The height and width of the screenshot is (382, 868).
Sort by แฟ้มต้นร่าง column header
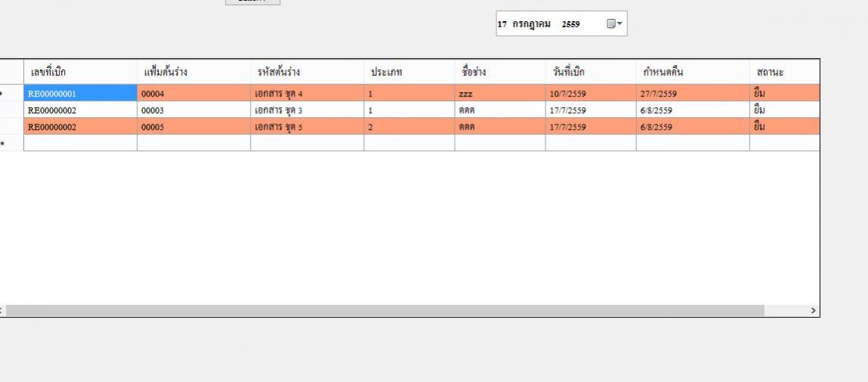click(x=193, y=72)
